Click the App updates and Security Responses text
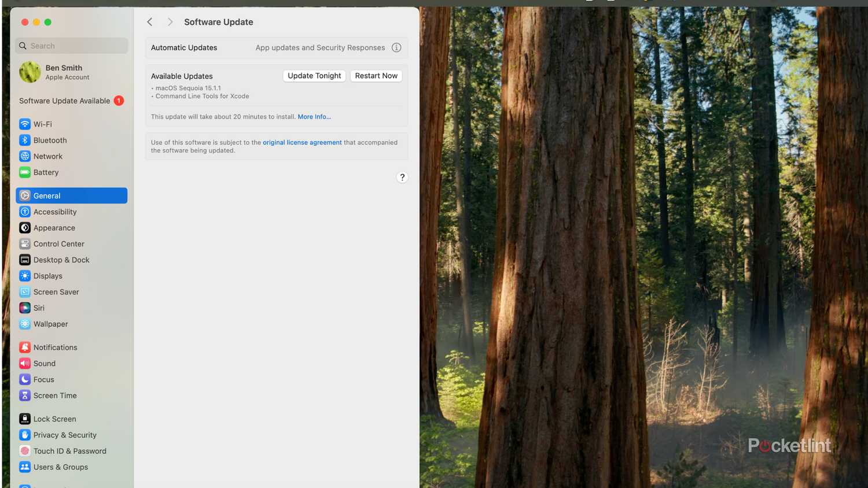Image resolution: width=868 pixels, height=488 pixels. point(320,48)
